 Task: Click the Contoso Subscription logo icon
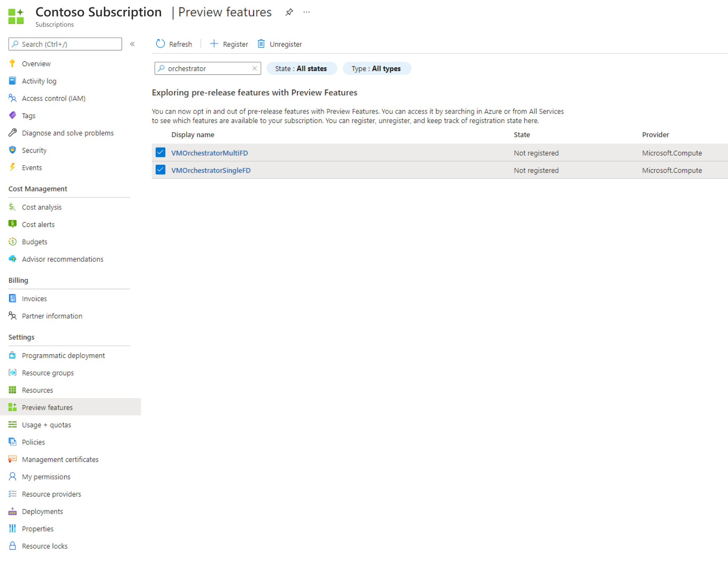pos(16,16)
